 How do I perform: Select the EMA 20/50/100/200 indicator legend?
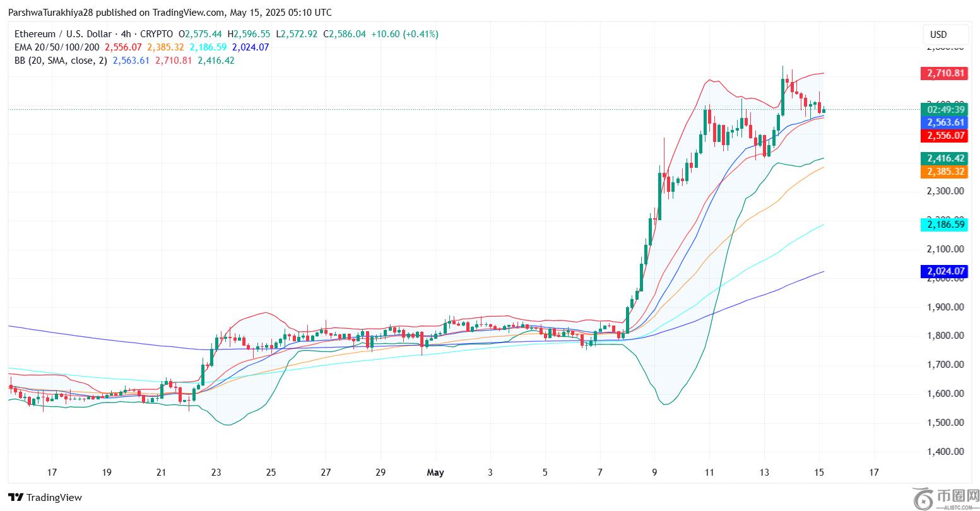pyautogui.click(x=56, y=47)
